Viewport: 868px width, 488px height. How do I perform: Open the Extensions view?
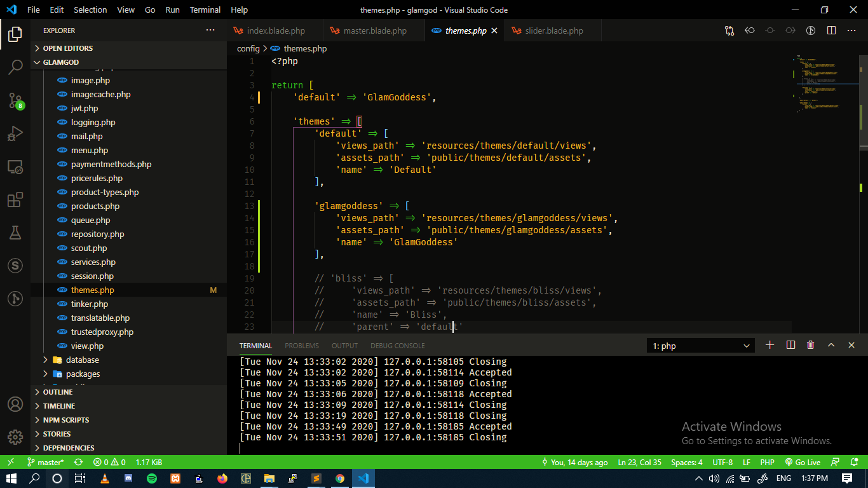pos(15,200)
